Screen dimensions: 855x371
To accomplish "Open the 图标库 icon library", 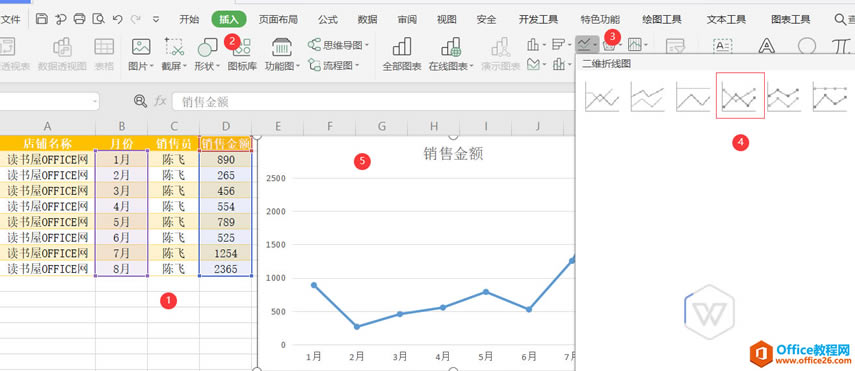I will pyautogui.click(x=242, y=47).
